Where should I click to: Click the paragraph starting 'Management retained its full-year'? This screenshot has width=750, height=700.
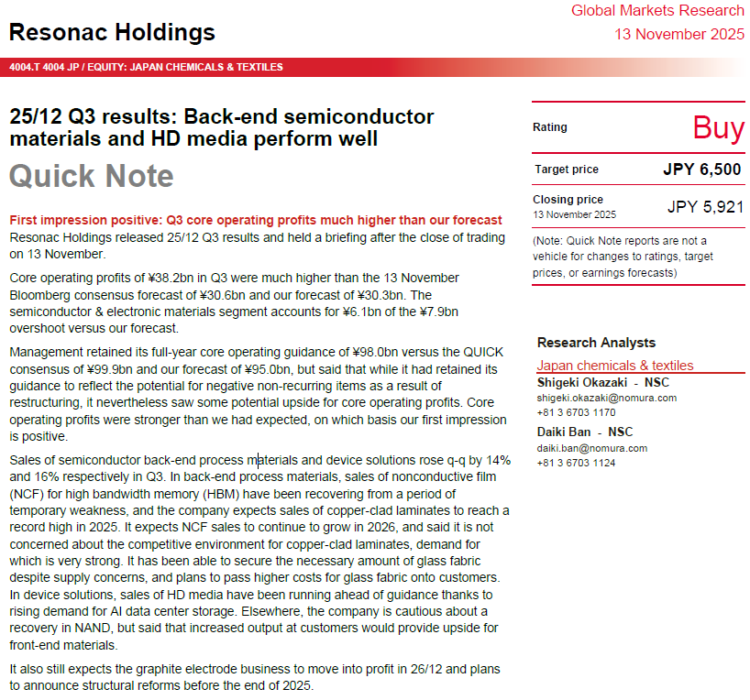pyautogui.click(x=258, y=395)
